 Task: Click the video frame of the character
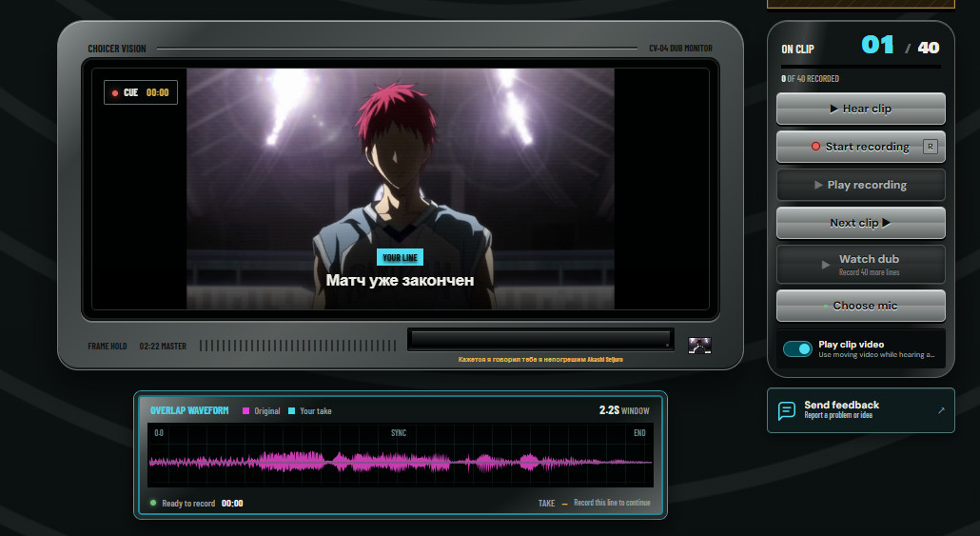(x=400, y=189)
